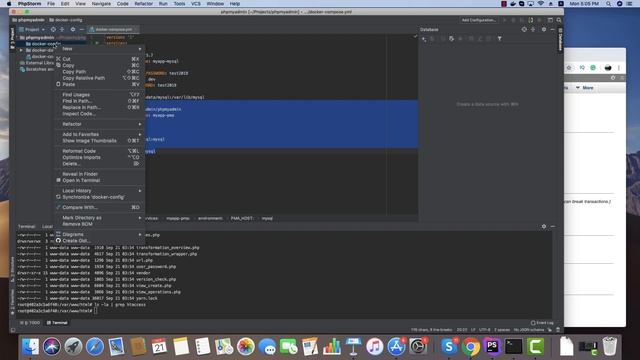Open PhpStorm icon in the Dock
The image size is (640, 360).
492,347
